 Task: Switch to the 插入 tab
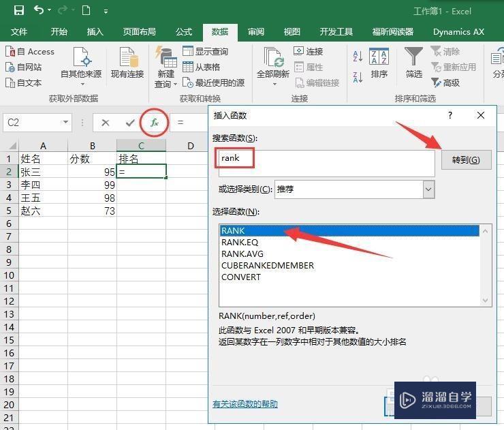(95, 31)
